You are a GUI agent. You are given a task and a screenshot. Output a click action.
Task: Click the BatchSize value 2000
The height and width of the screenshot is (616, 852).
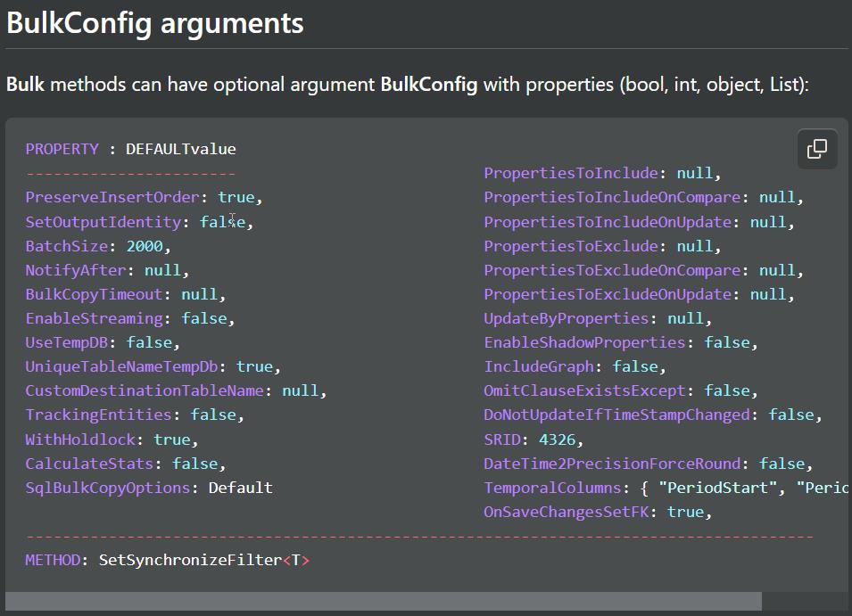click(x=145, y=246)
